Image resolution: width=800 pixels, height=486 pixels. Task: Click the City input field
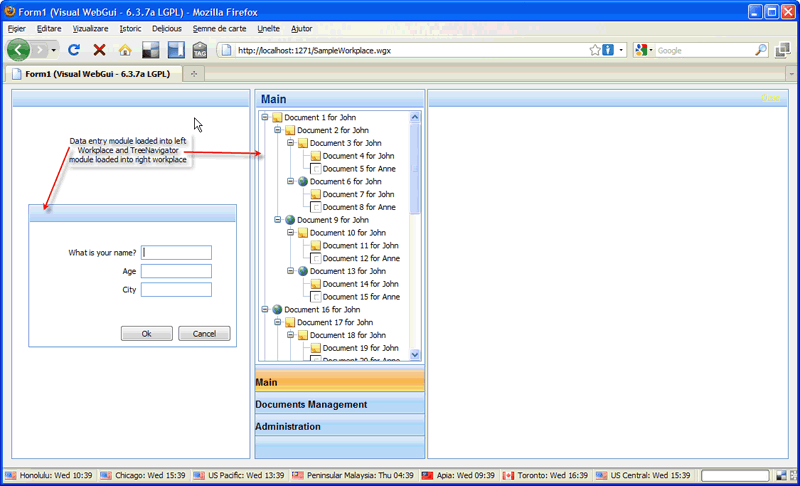[x=177, y=290]
